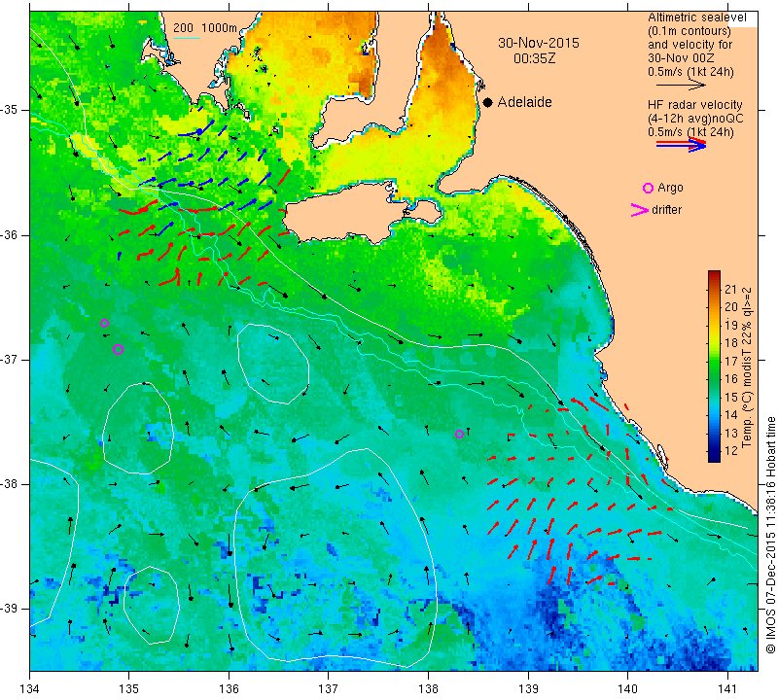Click the '(4-12h avg)noQC' legend text

[695, 119]
